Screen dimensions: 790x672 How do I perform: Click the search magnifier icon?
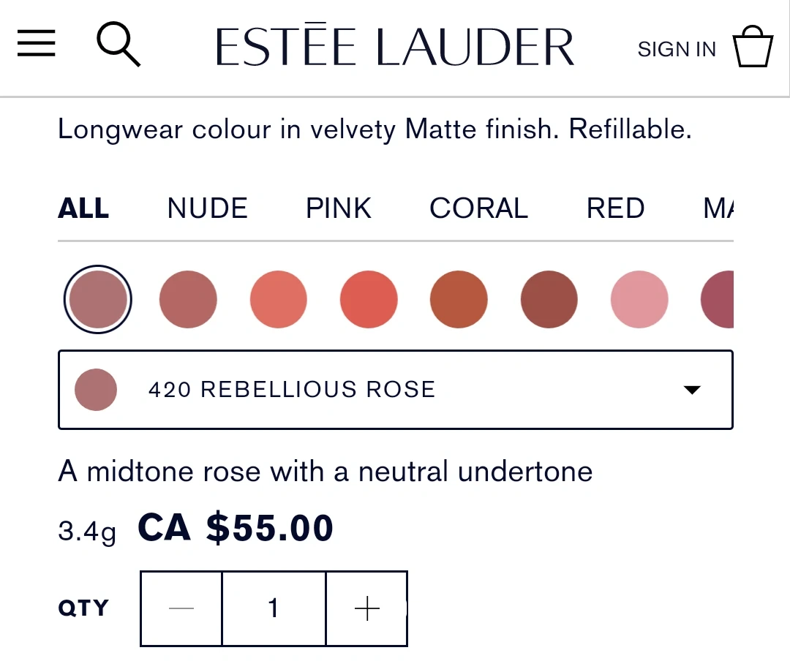(118, 45)
